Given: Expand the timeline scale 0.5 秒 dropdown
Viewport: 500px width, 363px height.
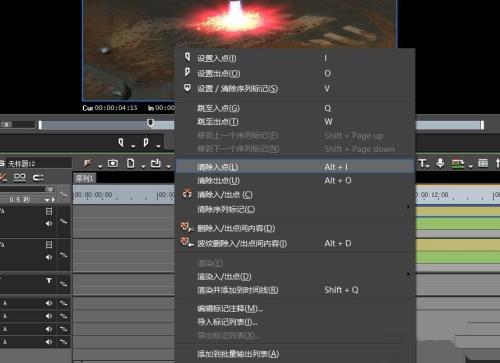Looking at the screenshot, I should (x=47, y=200).
